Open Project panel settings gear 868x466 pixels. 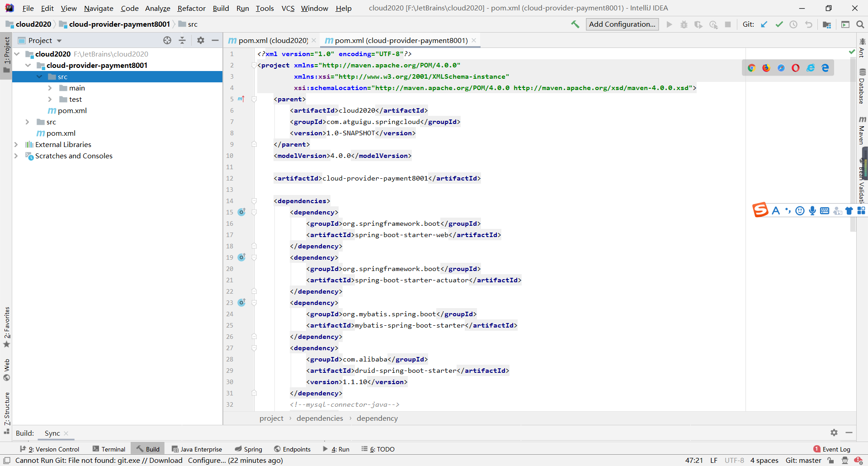click(x=201, y=40)
